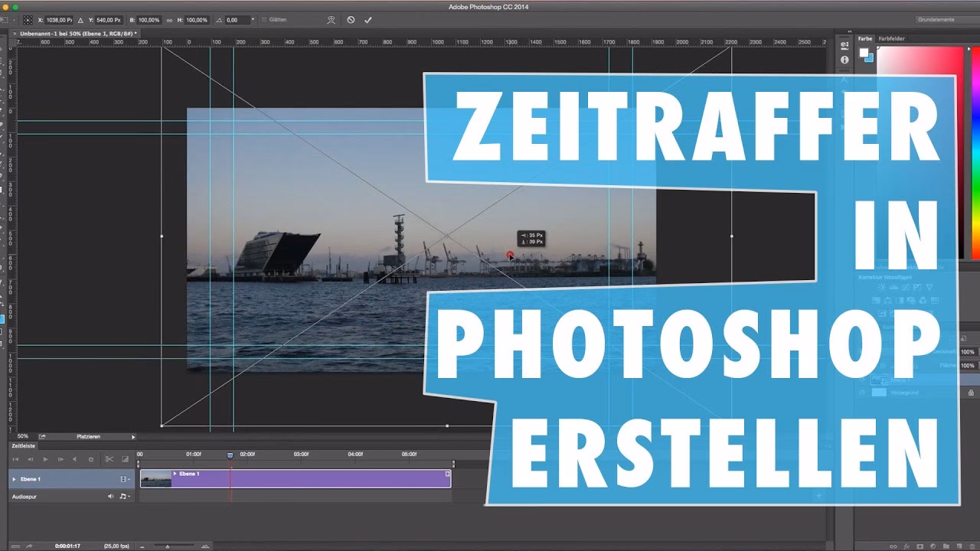Image resolution: width=980 pixels, height=551 pixels.
Task: Enable the Glätten checkbox
Action: pos(265,20)
